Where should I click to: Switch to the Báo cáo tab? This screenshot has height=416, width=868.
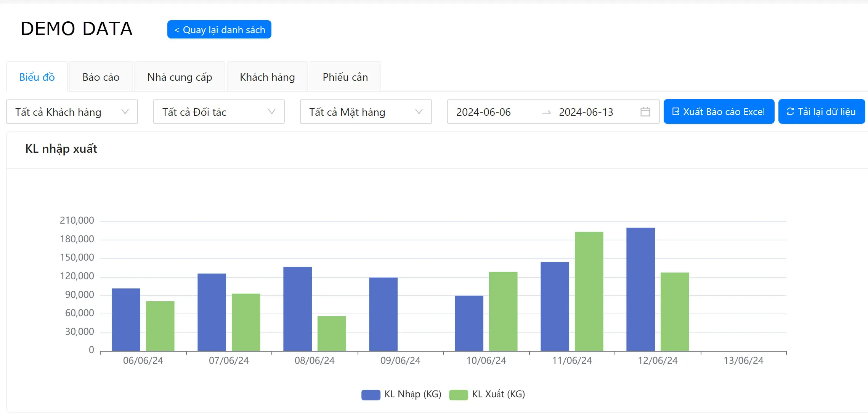point(101,77)
